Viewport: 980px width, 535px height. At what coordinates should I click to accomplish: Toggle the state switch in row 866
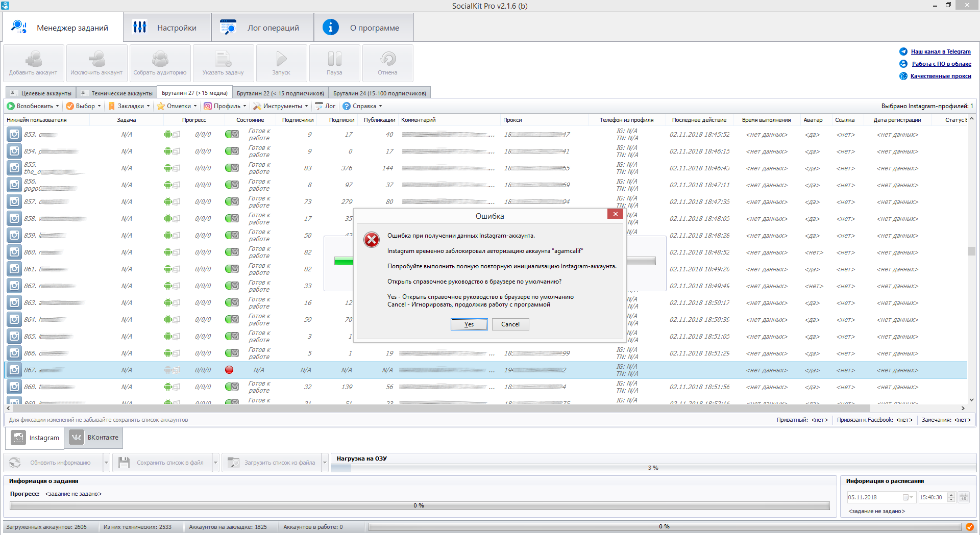pos(232,353)
